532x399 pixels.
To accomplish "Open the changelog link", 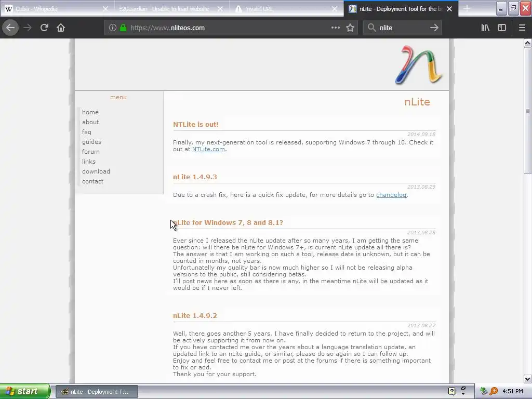I will (x=391, y=195).
